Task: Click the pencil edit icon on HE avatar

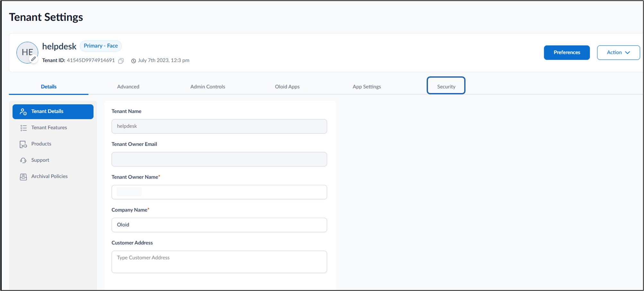Action: tap(33, 59)
